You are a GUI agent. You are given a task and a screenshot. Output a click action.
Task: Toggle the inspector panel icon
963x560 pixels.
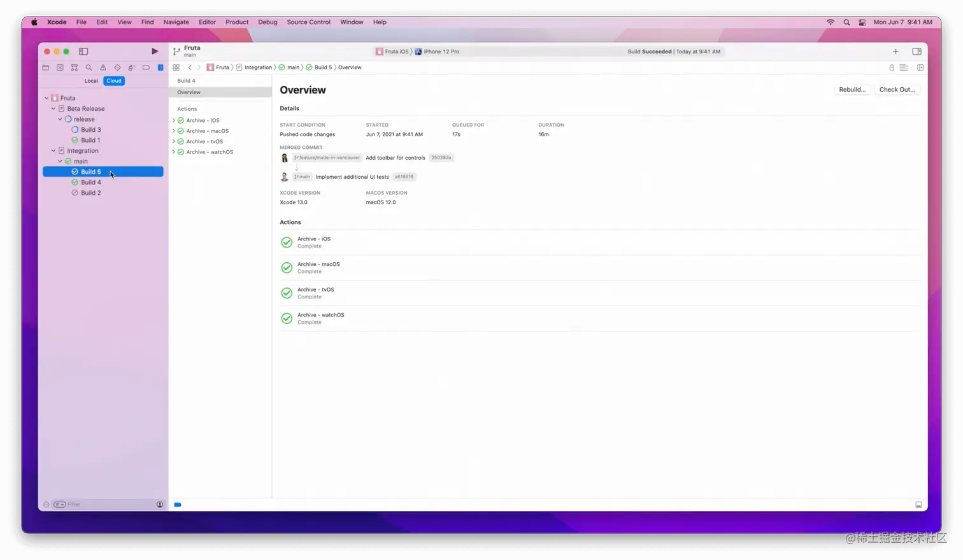(x=917, y=52)
